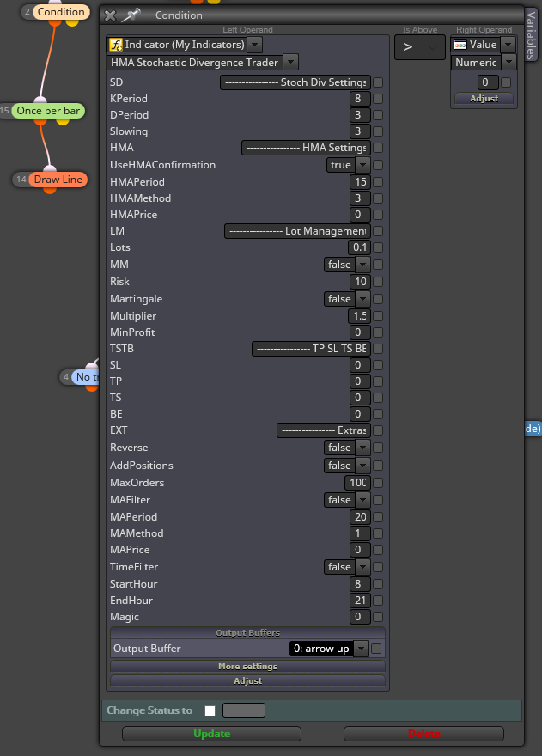Viewport: 542px width, 756px height.
Task: Click the Lots value field 0.1
Action: (x=359, y=247)
